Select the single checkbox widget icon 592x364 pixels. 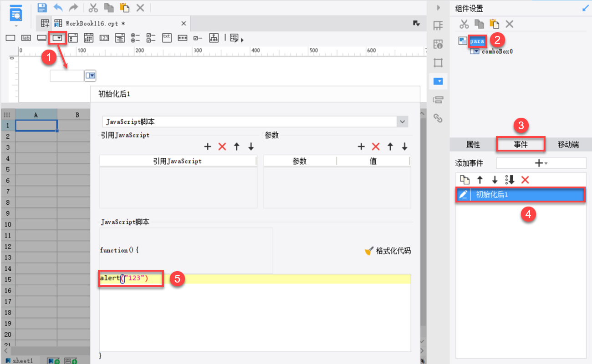pos(198,38)
